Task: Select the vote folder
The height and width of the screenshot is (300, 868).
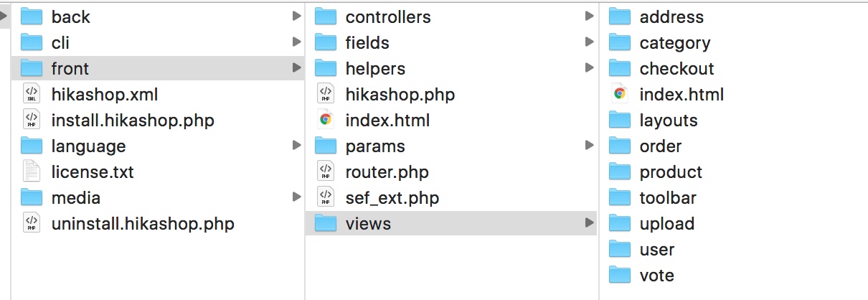Action: coord(656,276)
